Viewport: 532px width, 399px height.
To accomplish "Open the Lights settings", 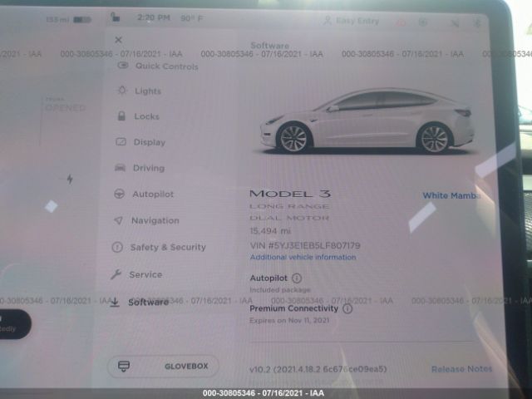I will point(139,91).
